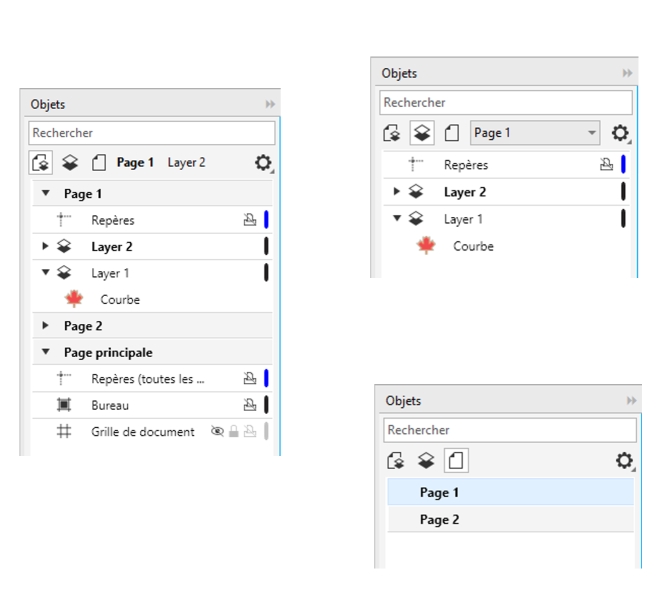The height and width of the screenshot is (600, 657).
Task: Click the maple leaf Courbe icon in top-right panel
Action: (426, 246)
